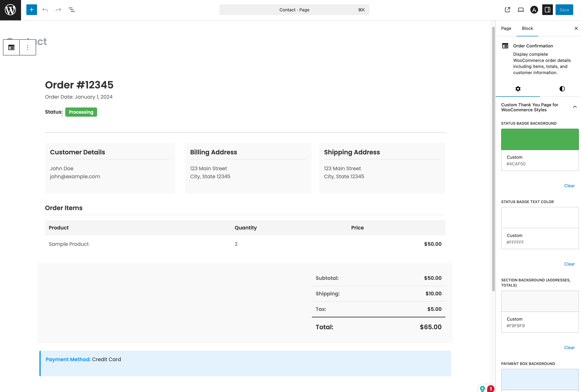The image size is (581, 392).
Task: Open the page in a new tab icon
Action: [x=507, y=9]
